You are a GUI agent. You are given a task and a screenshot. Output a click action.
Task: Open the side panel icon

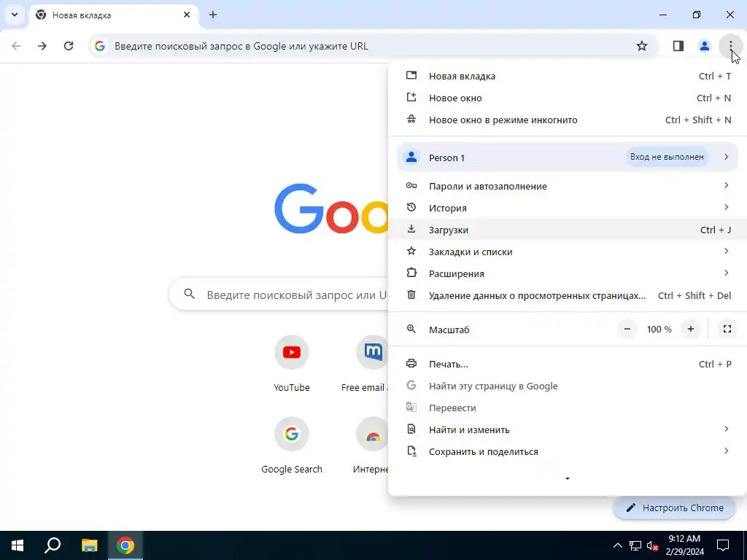click(x=678, y=46)
